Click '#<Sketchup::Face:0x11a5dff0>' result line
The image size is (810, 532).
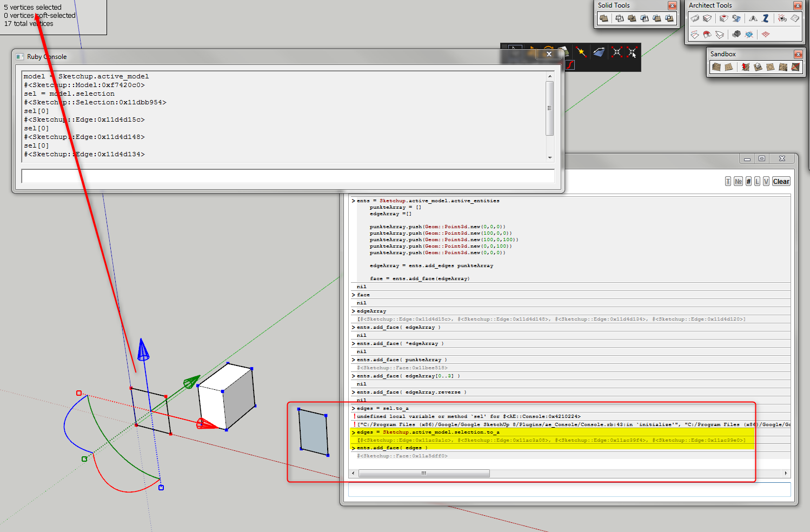pyautogui.click(x=402, y=456)
